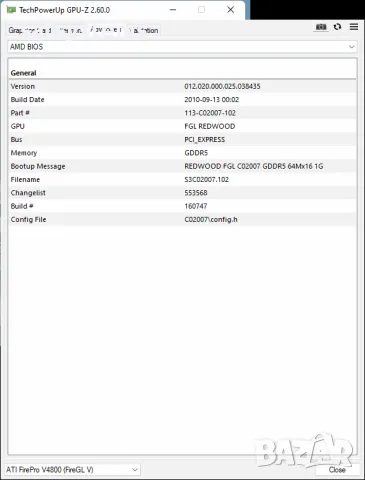Screen dimensions: 365x480
Task: Click the Memory row label
Action: click(24, 153)
